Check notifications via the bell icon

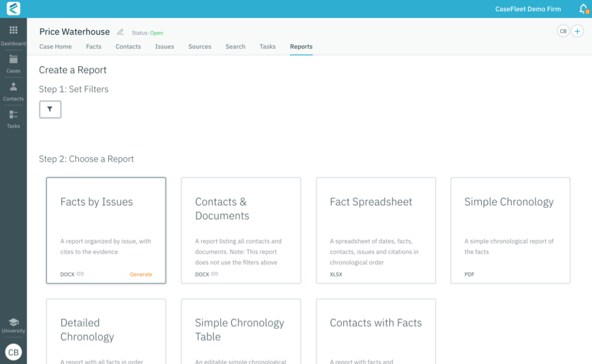[582, 9]
